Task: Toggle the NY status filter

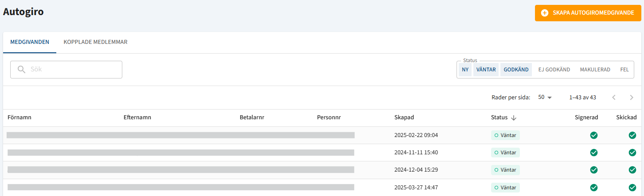Action: point(465,70)
